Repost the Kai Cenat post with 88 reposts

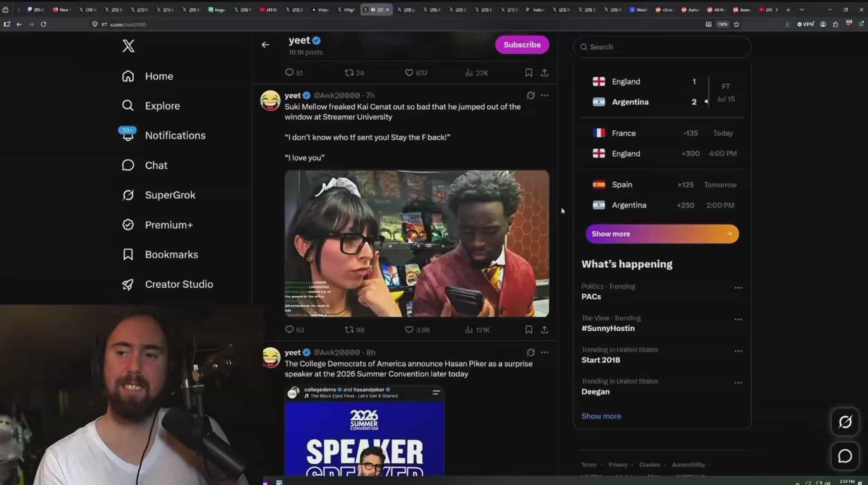354,330
